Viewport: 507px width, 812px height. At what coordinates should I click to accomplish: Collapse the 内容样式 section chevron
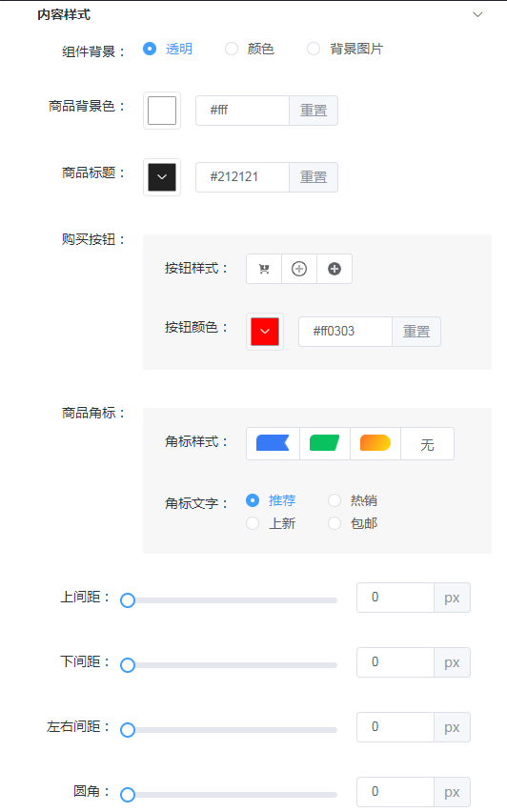(477, 14)
